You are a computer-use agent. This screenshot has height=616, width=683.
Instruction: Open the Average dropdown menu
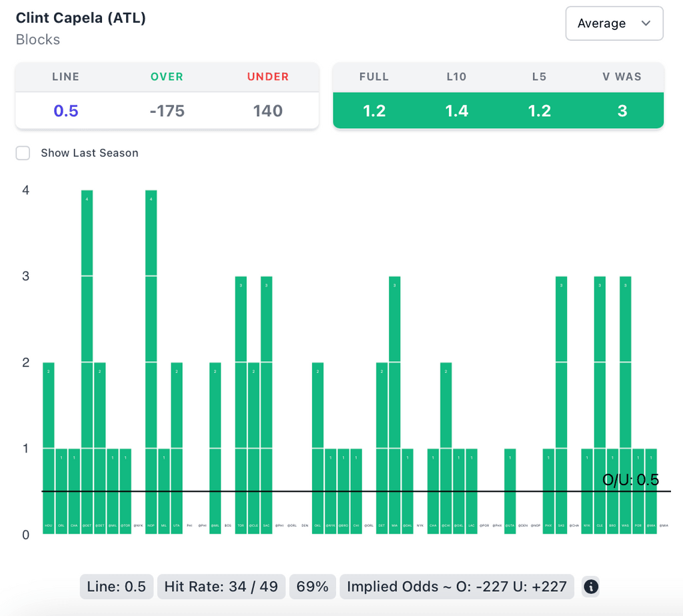click(614, 23)
